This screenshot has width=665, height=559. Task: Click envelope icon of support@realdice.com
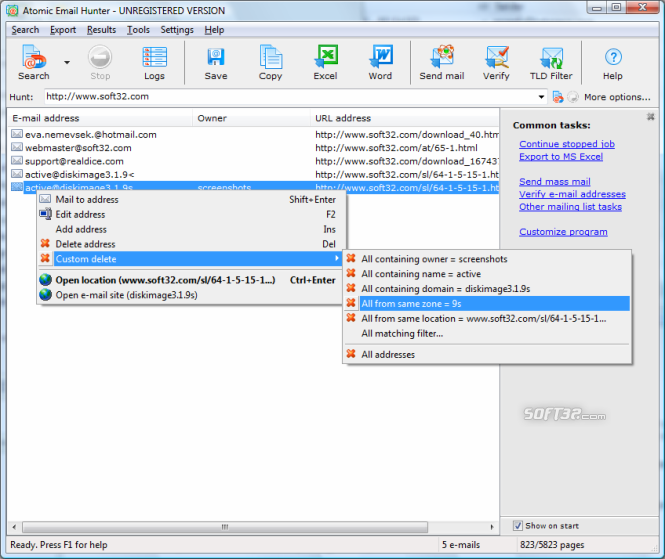17,160
